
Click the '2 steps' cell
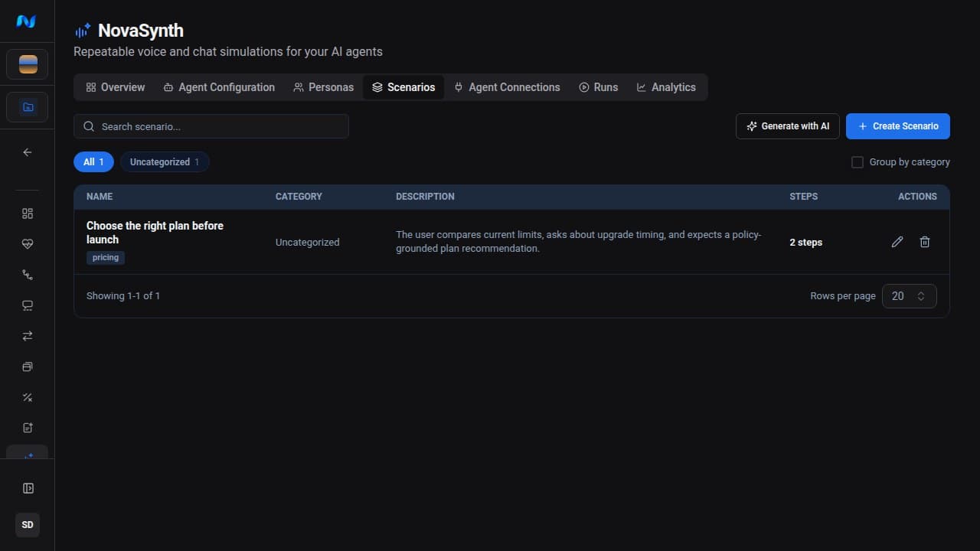pyautogui.click(x=805, y=243)
